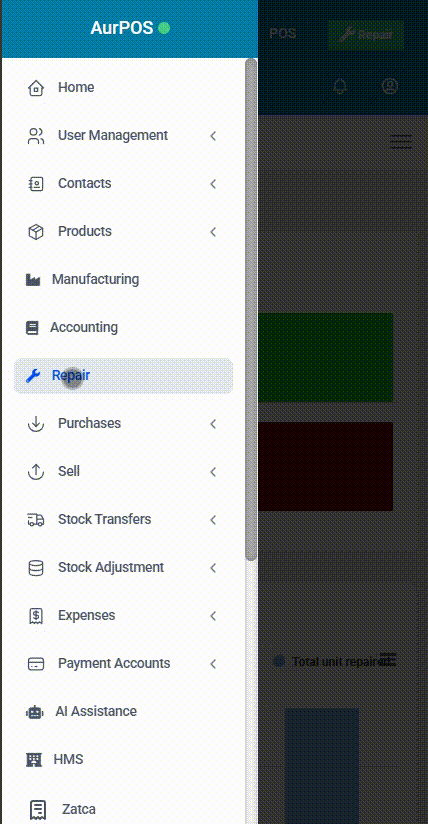Toggle the hamburger menu icon
Viewport: 428px width, 824px height.
[x=401, y=142]
